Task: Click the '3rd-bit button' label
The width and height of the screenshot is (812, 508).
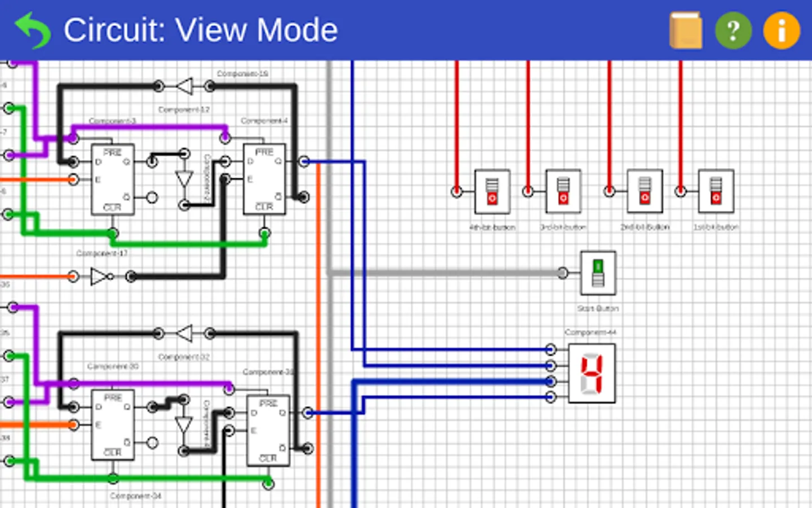Action: tap(563, 227)
